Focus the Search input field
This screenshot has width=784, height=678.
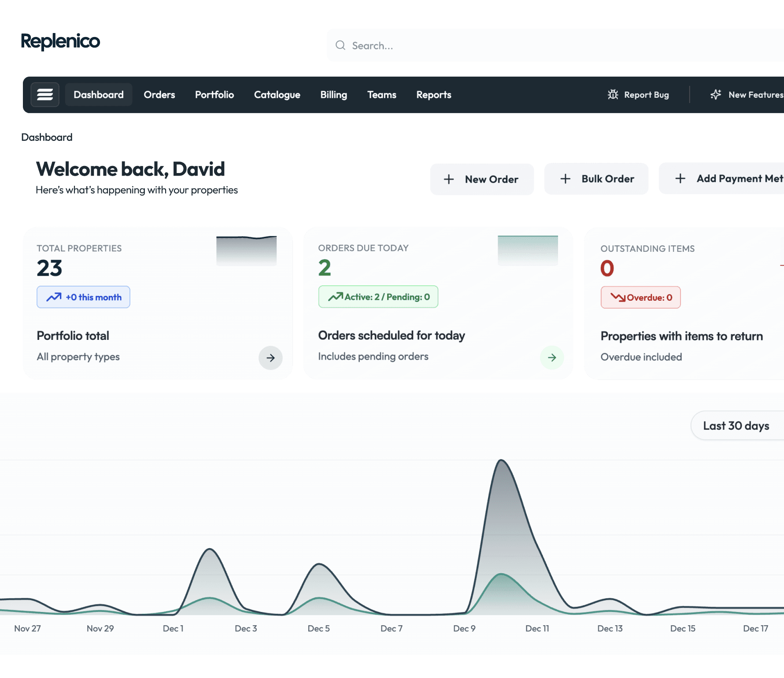click(529, 45)
